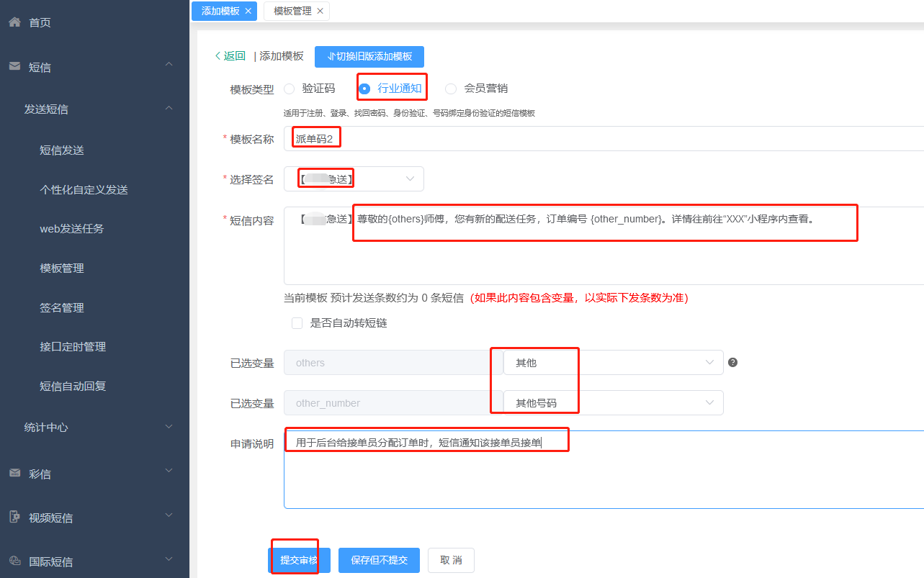This screenshot has height=578, width=924.
Task: Click the envelope icon beside 短信
Action: (x=14, y=66)
